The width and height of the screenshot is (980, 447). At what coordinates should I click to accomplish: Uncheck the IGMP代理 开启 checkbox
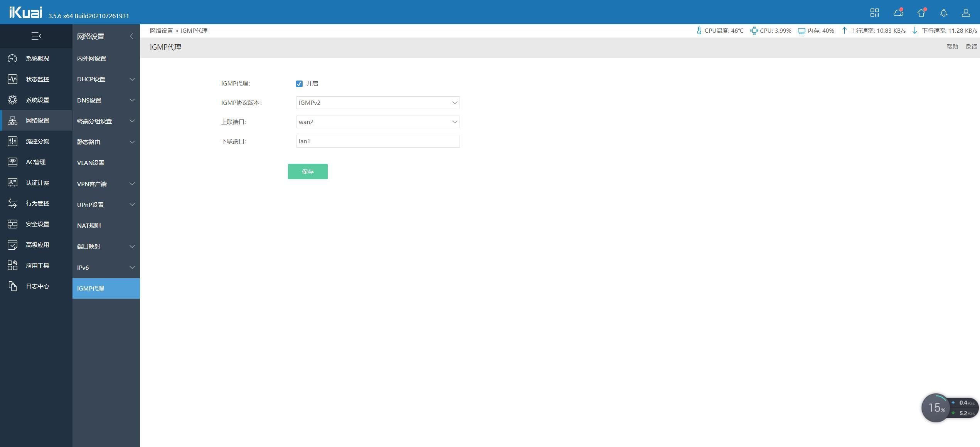299,84
